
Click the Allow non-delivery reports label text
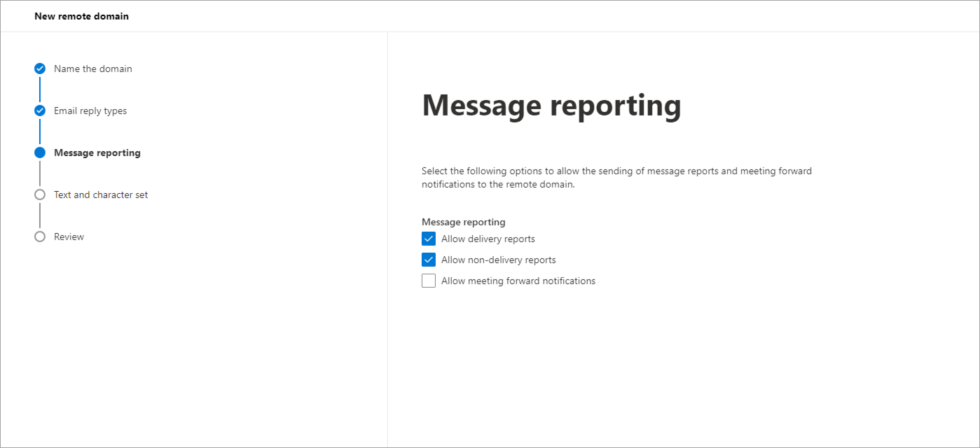498,260
